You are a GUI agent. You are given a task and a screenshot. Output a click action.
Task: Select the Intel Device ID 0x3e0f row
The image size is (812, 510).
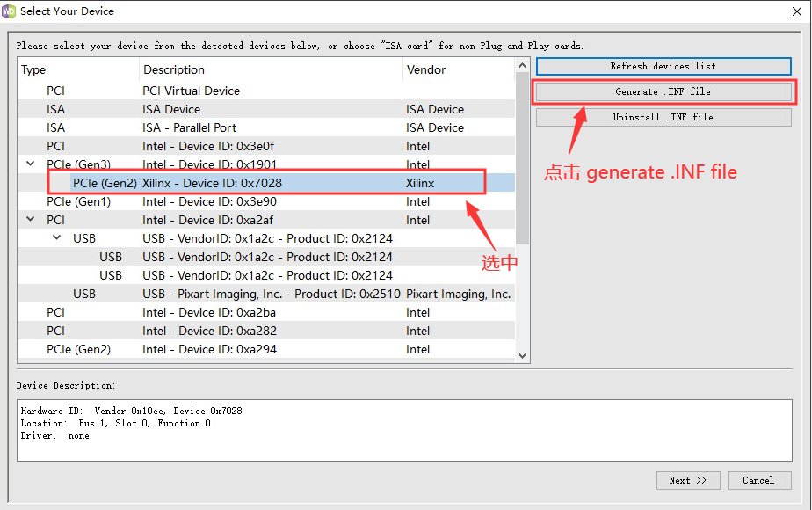tap(220, 145)
